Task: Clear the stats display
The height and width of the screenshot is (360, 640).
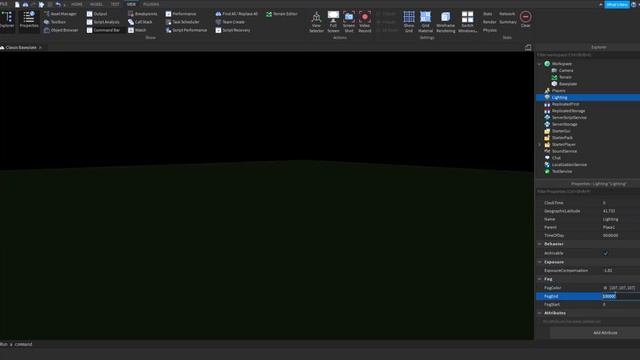Action: [x=526, y=20]
